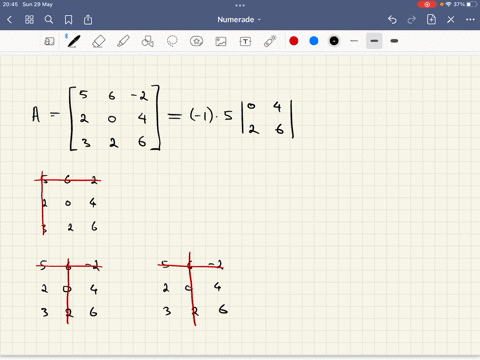Select the Shapes tool
Viewport: 480px width, 360px height.
coord(147,41)
